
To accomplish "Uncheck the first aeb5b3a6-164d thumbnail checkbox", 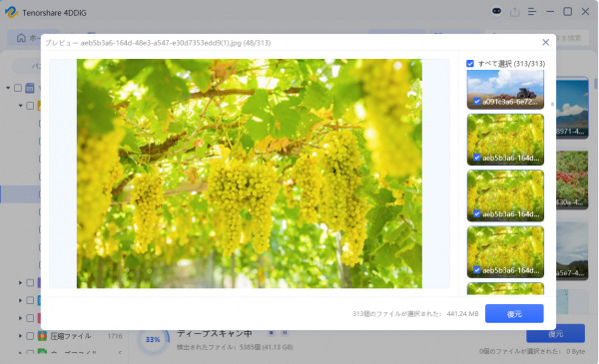I will click(x=477, y=158).
